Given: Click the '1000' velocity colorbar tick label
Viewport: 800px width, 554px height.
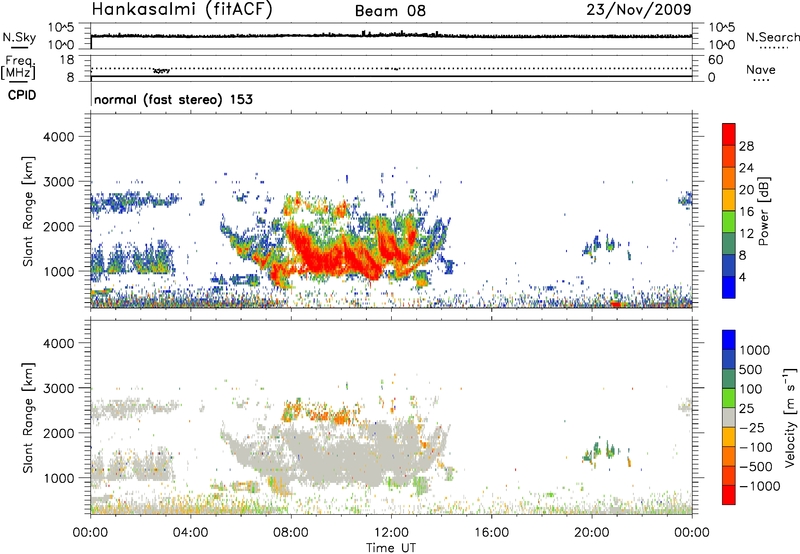Looking at the screenshot, I should point(754,350).
